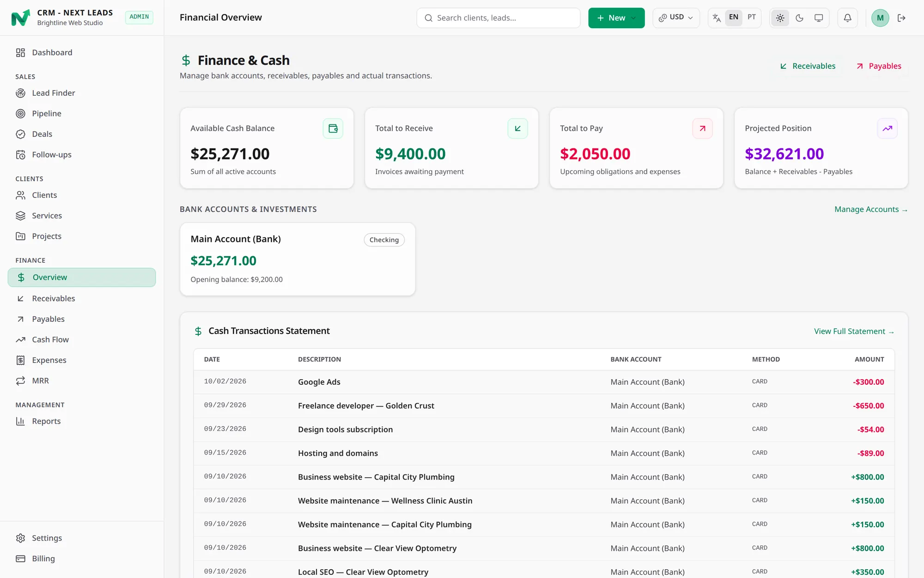Click the dollar icon beside Finance & Cash
Viewport: 924px width, 578px height.
coord(186,60)
